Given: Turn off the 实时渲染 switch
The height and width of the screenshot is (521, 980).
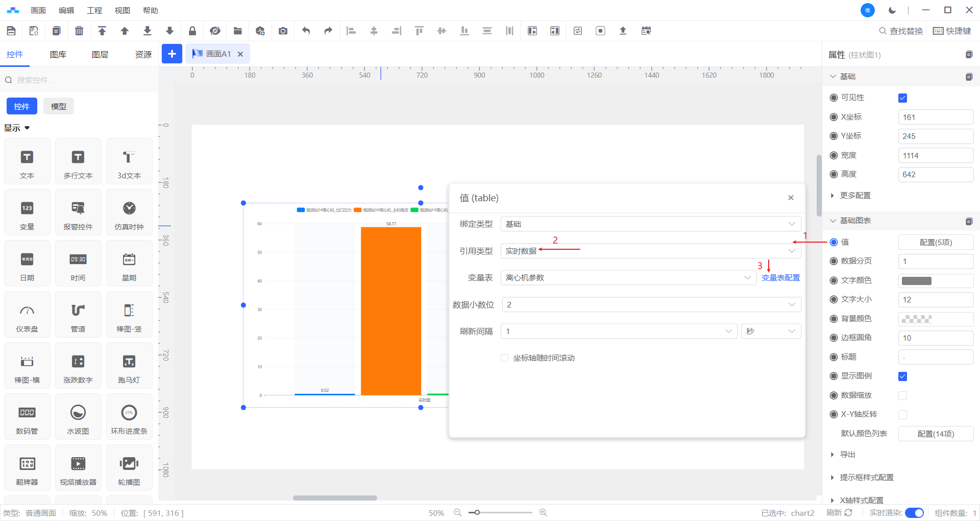Looking at the screenshot, I should 914,513.
